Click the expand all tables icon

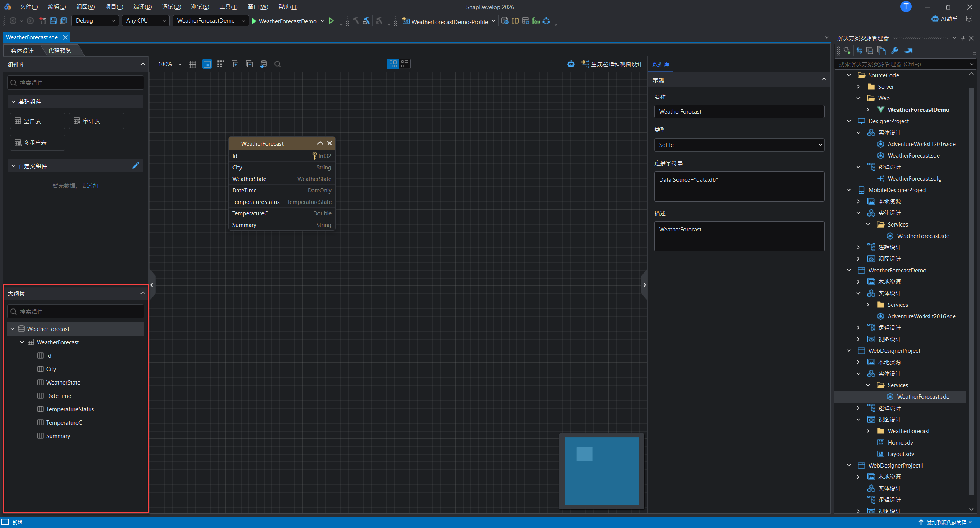[235, 64]
